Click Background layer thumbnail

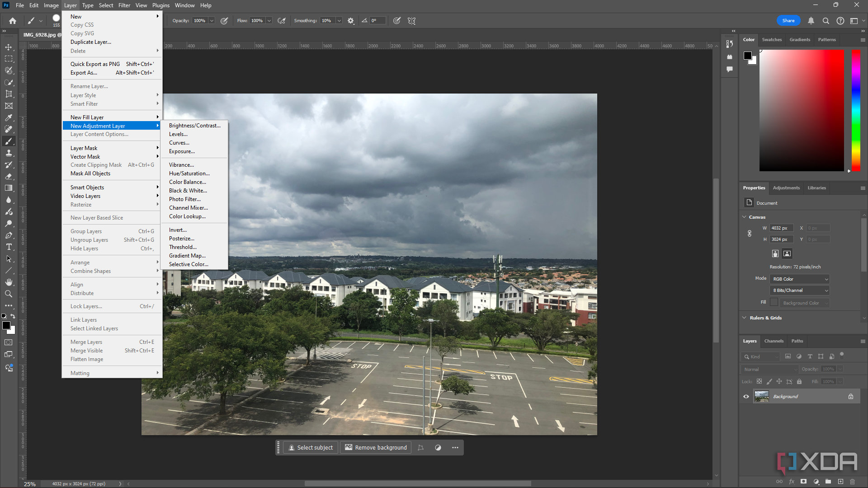762,396
